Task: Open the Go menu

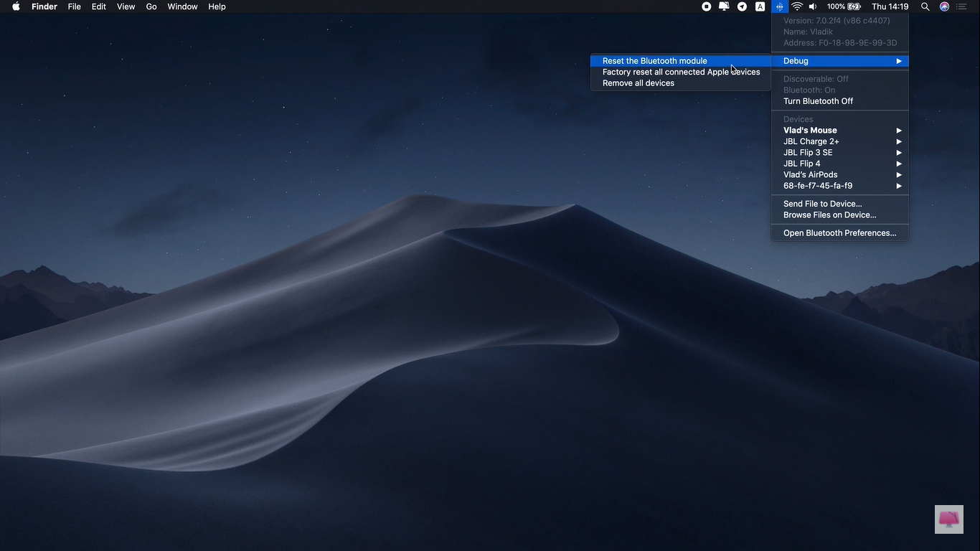Action: (151, 6)
